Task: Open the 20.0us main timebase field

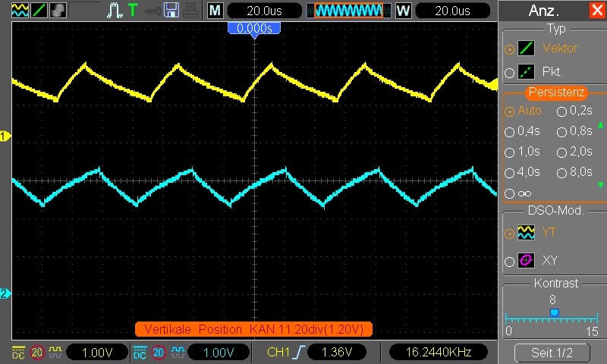Action: (264, 11)
